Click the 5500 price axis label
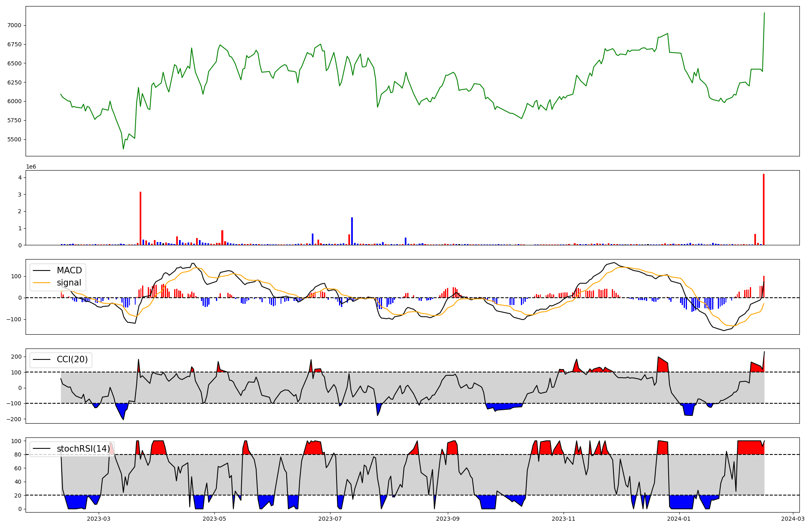The width and height of the screenshot is (812, 528). (14, 139)
